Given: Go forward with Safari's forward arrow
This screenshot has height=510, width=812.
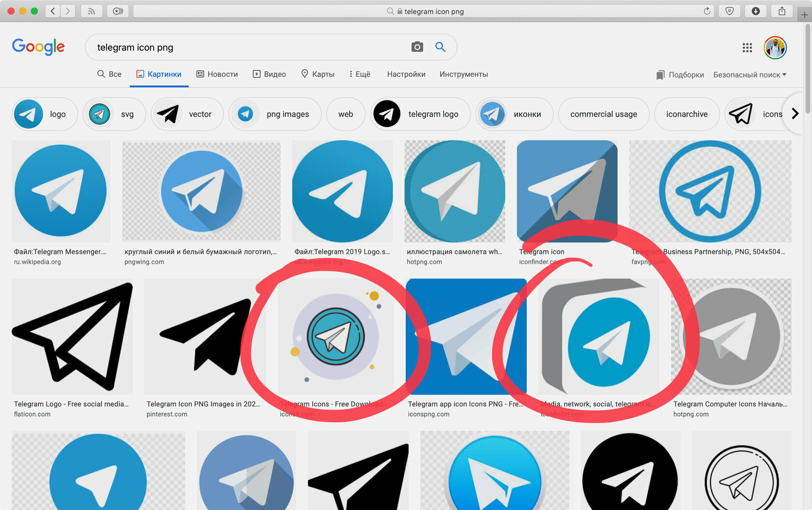Looking at the screenshot, I should (x=68, y=11).
